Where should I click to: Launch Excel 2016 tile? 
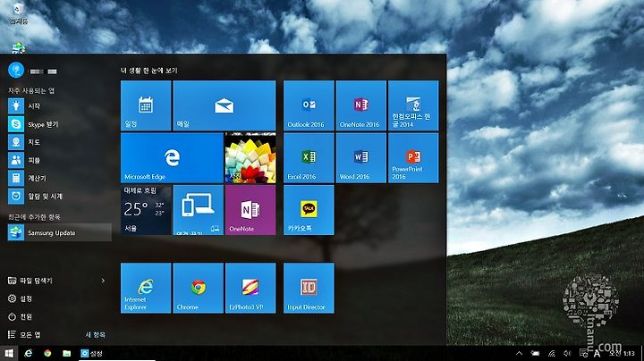pyautogui.click(x=309, y=158)
